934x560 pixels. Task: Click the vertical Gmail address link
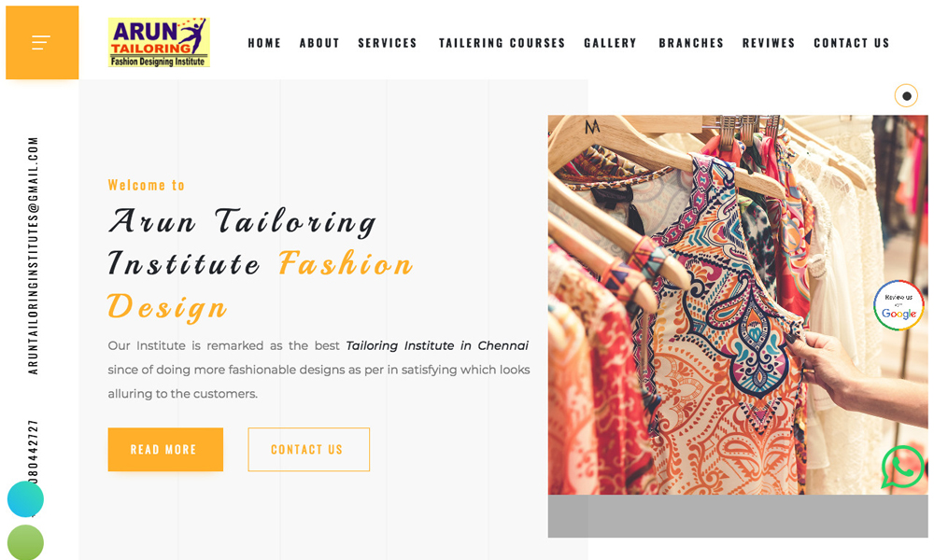pos(33,256)
